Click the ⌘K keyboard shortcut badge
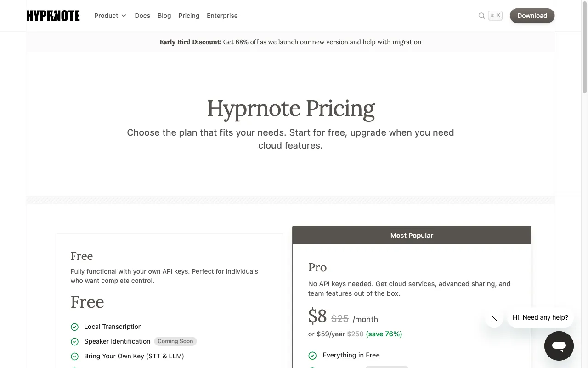The width and height of the screenshot is (588, 368). click(x=495, y=16)
